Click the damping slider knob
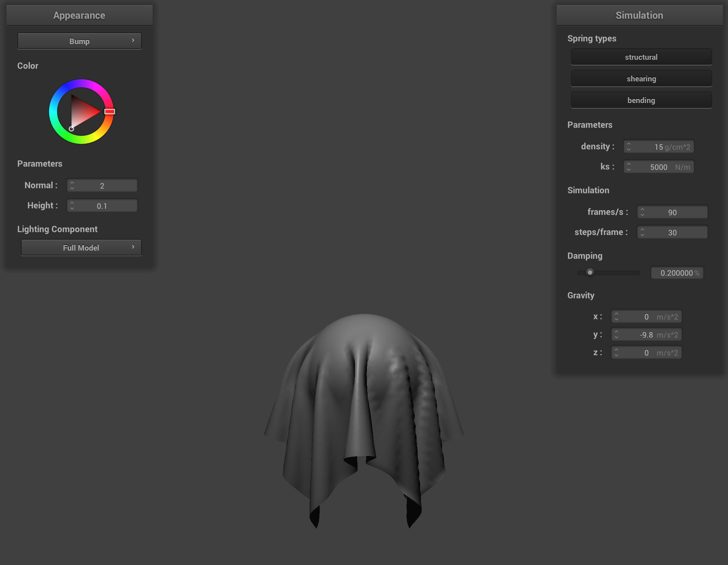 tap(590, 272)
